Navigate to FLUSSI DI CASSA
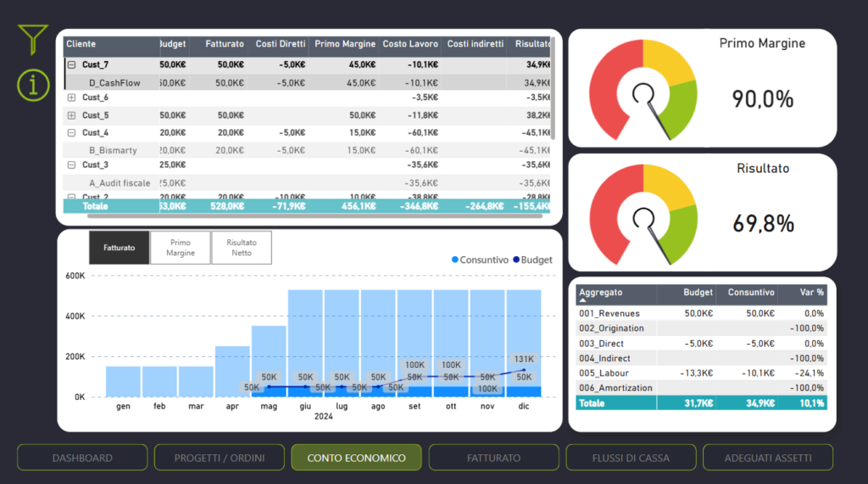Screen dimensions: 868x484 pos(631,458)
